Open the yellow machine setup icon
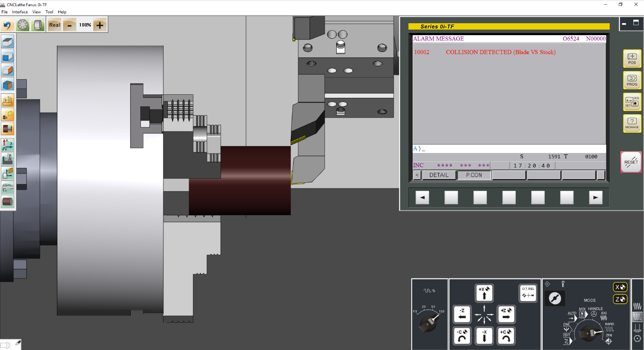644x350 pixels. tap(8, 101)
